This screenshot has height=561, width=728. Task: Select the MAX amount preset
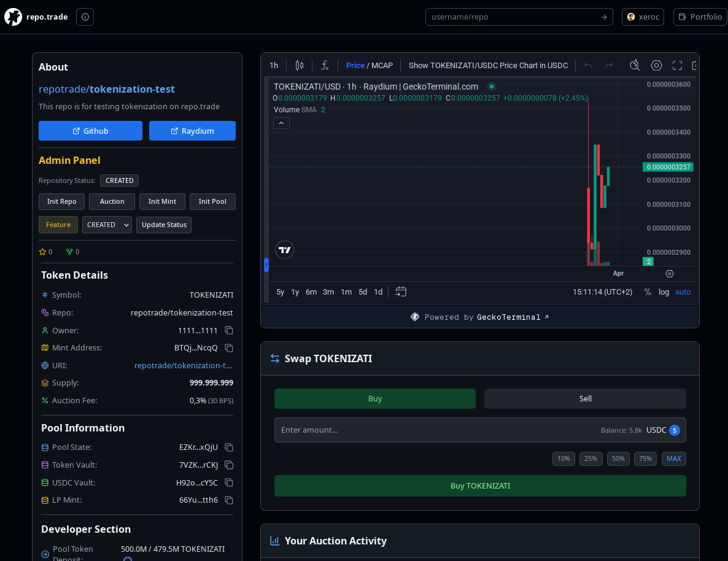[x=674, y=459]
